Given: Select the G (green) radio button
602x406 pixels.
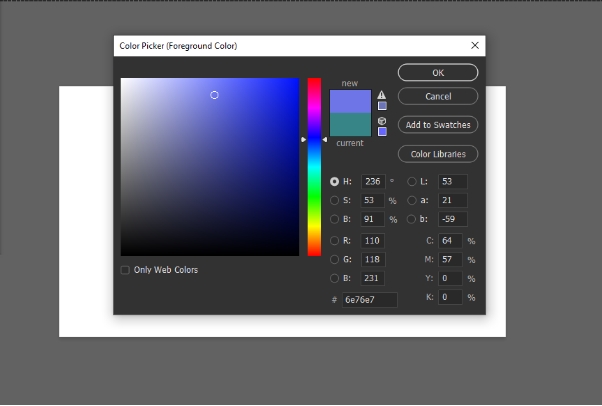Looking at the screenshot, I should tap(334, 259).
